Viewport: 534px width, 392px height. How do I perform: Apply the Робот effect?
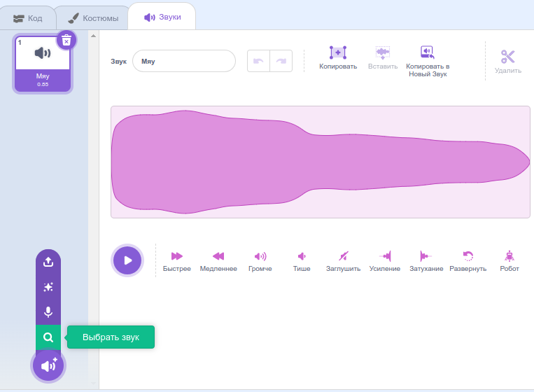click(510, 261)
